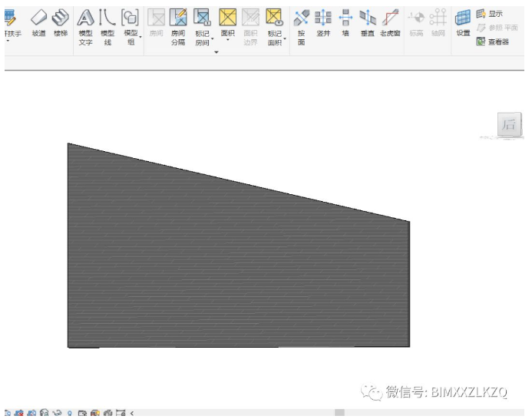The image size is (532, 419).
Task: Expand the room and area panel arrow
Action: click(216, 52)
